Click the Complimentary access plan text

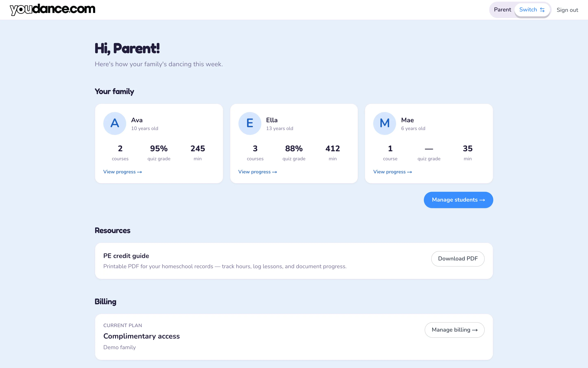(x=141, y=336)
